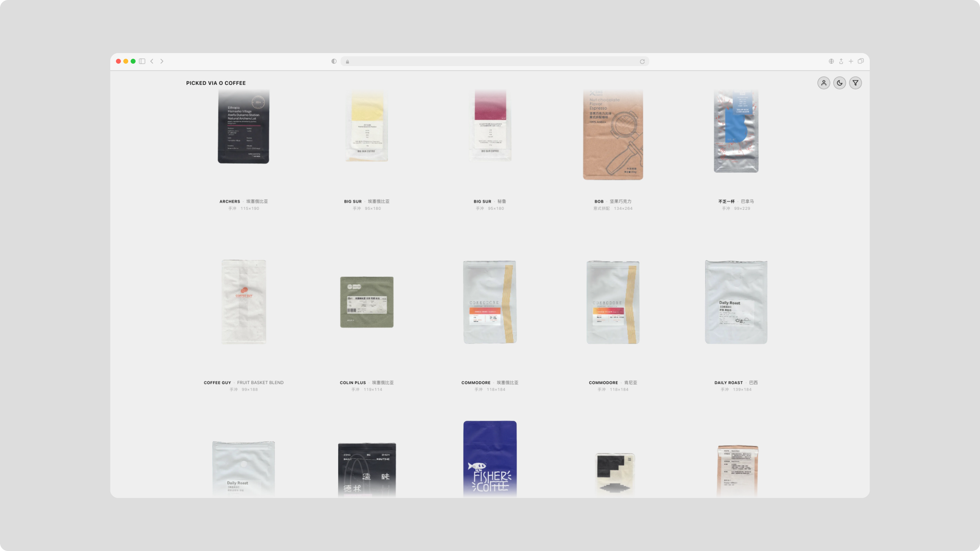Show the browser sidebar

(142, 61)
